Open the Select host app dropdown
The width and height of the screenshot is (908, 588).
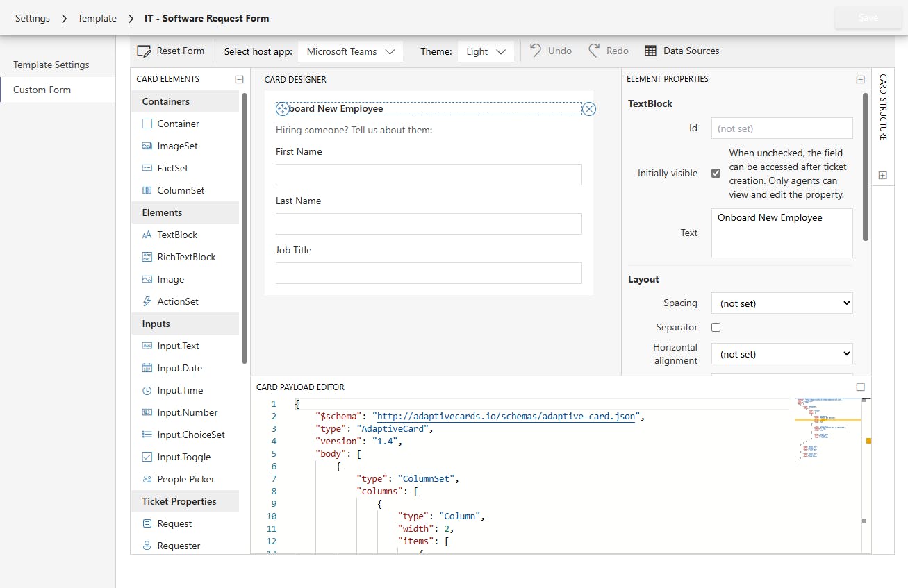pyautogui.click(x=350, y=51)
